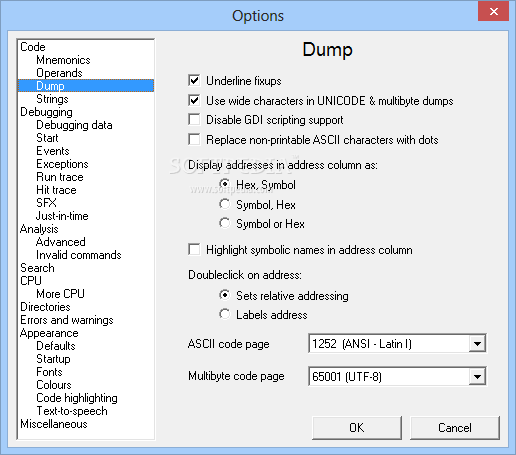
Task: Open the Mnemonics options page
Action: coord(63,60)
